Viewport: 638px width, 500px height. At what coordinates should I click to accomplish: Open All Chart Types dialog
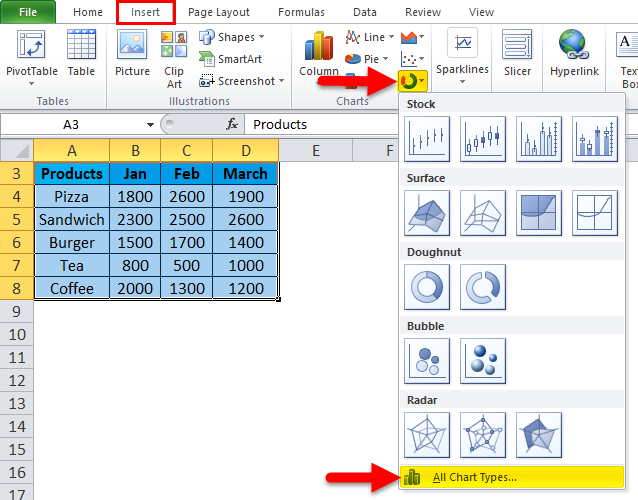tap(512, 477)
